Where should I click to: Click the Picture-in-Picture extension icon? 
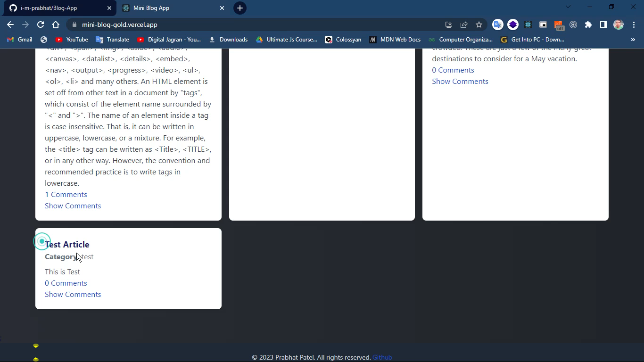pyautogui.click(x=543, y=25)
